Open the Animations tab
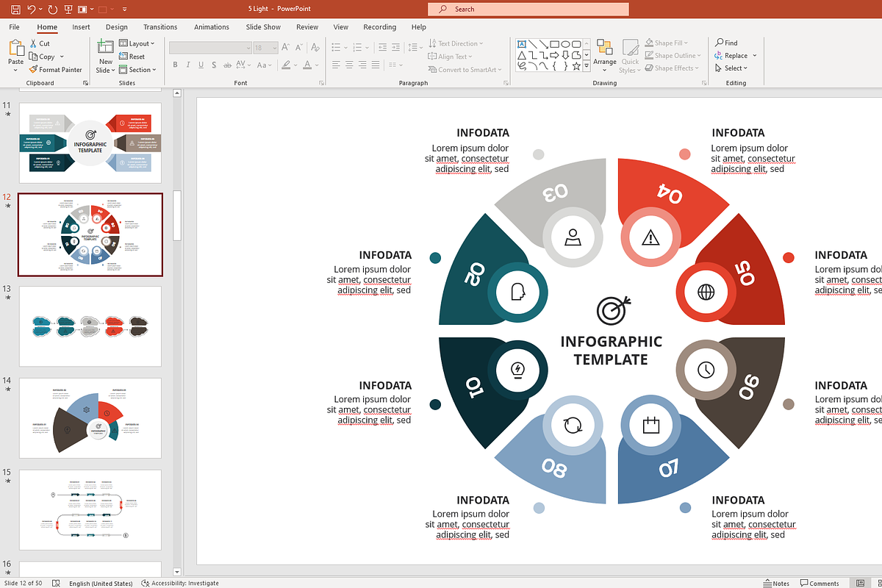The width and height of the screenshot is (882, 588). tap(212, 27)
